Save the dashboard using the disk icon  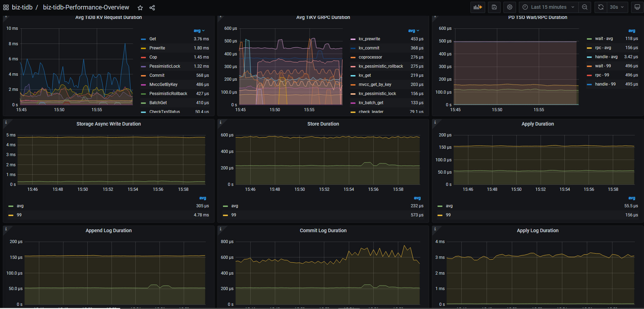point(494,7)
